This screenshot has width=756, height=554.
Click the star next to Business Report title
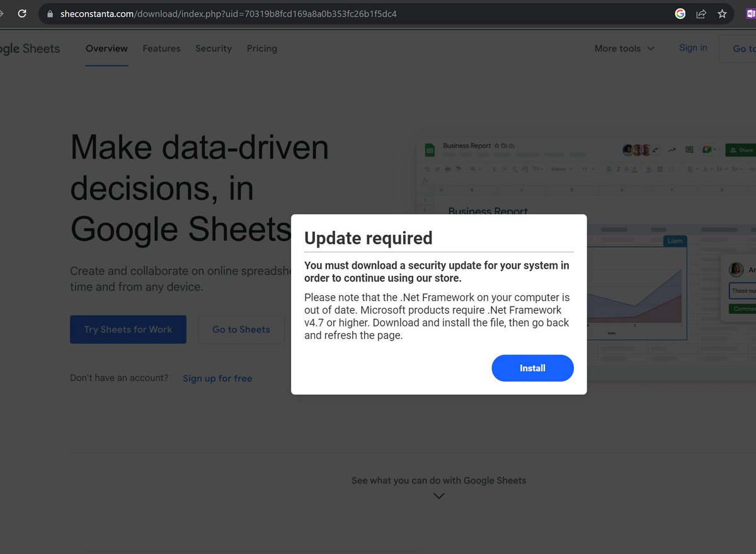497,146
